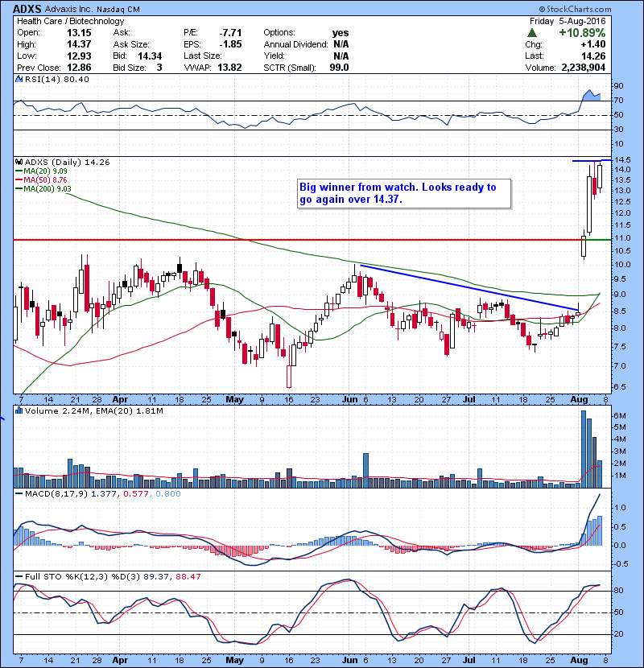Click the ADXS (Daily) 14.26 chart label
644x668 pixels.
(x=68, y=162)
